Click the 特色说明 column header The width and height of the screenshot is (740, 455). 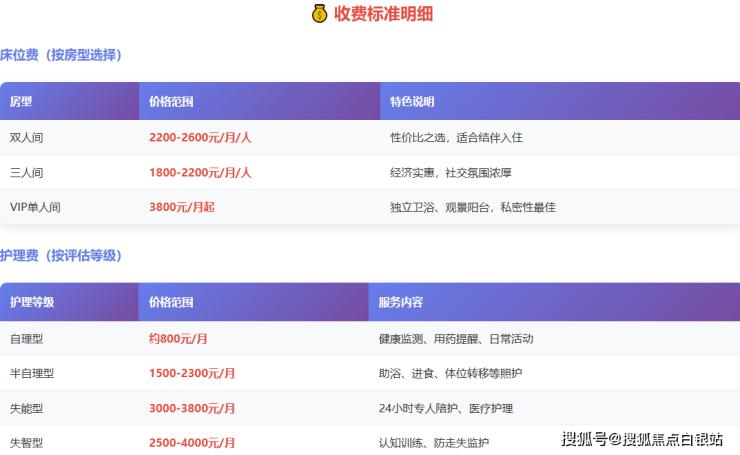412,102
